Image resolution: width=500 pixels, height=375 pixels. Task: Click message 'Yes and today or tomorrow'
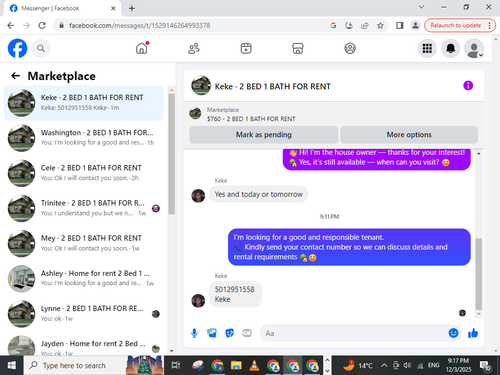point(259,194)
